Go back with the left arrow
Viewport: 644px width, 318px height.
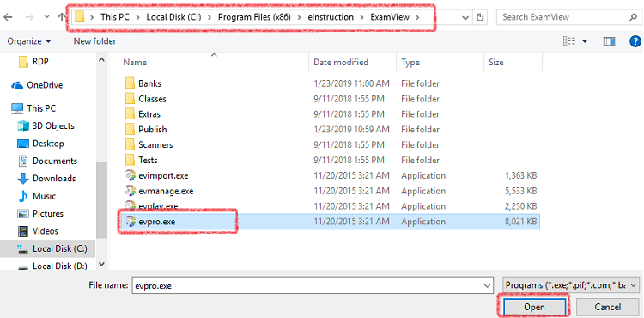pos(8,17)
